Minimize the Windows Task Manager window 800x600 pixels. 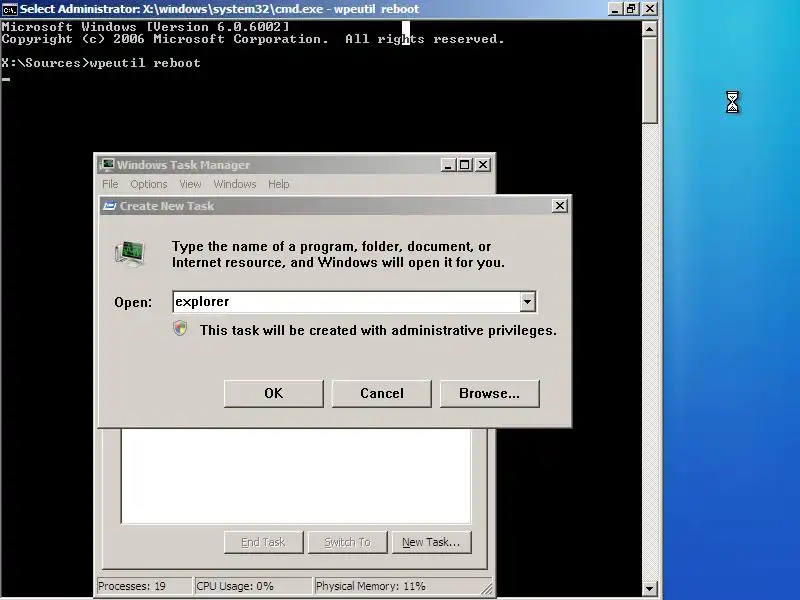tap(448, 165)
